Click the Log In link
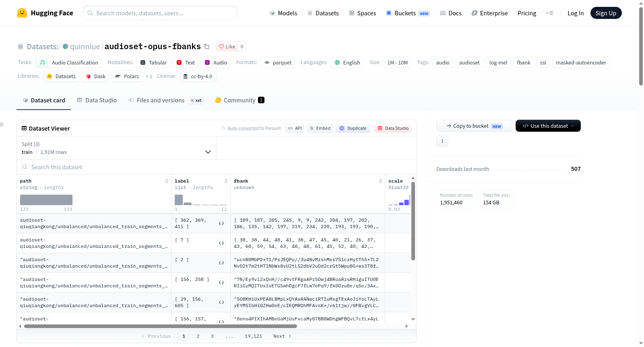Image resolution: width=644 pixels, height=347 pixels. coord(576,13)
